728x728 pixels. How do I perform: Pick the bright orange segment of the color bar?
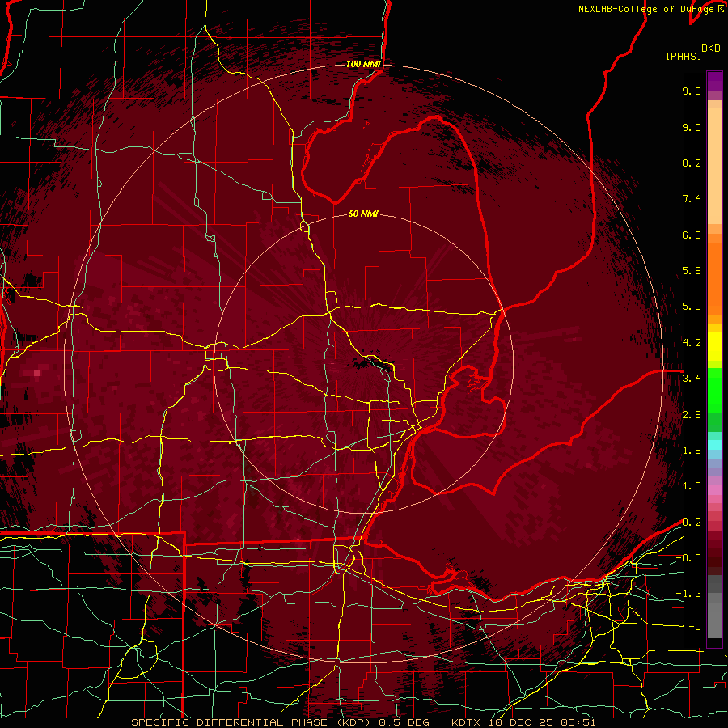714,278
